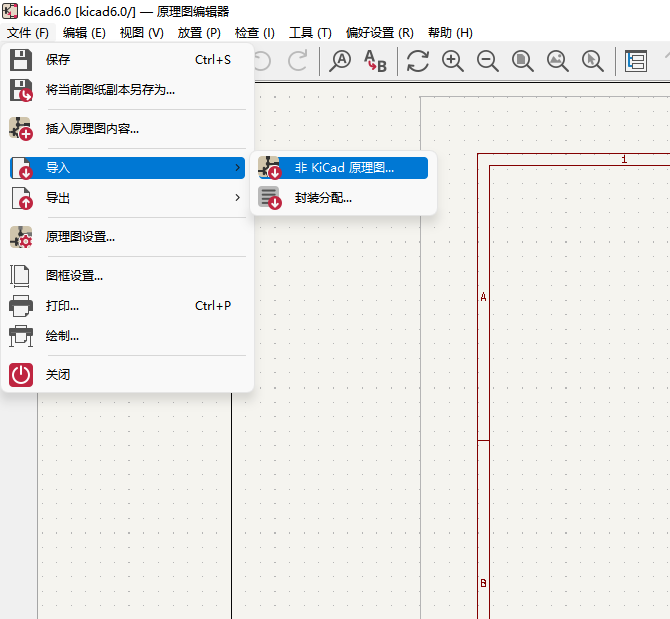Screen dimensions: 670x619
Task: Click the printer icon for 打印
Action: tap(21, 306)
